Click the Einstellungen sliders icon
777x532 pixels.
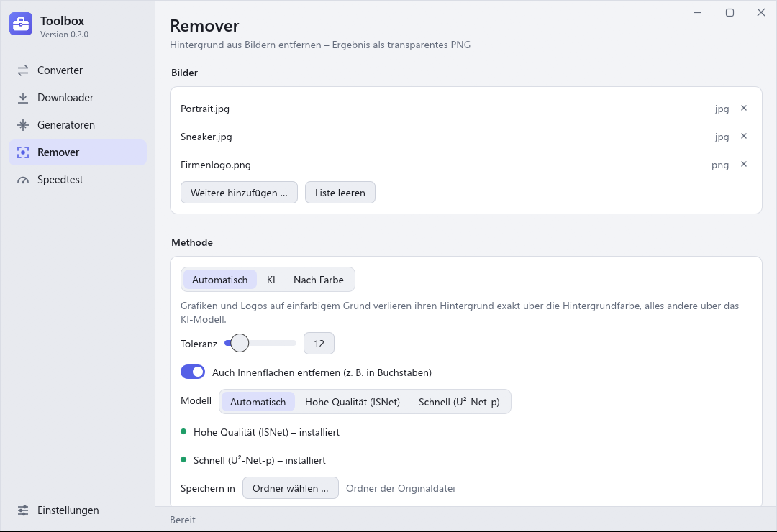pos(23,510)
